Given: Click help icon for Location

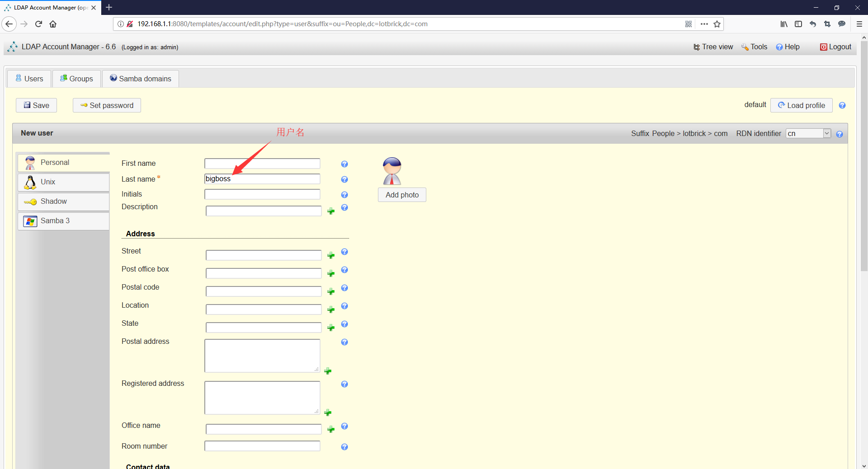Looking at the screenshot, I should point(344,306).
